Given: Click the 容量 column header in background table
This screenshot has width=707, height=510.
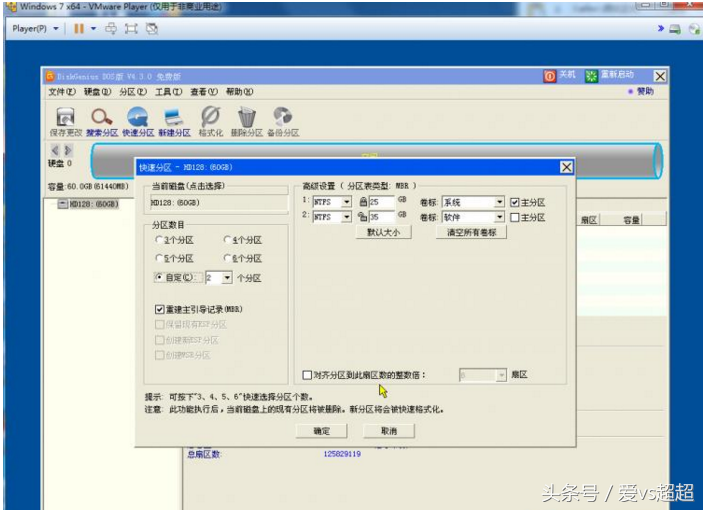Looking at the screenshot, I should click(631, 220).
